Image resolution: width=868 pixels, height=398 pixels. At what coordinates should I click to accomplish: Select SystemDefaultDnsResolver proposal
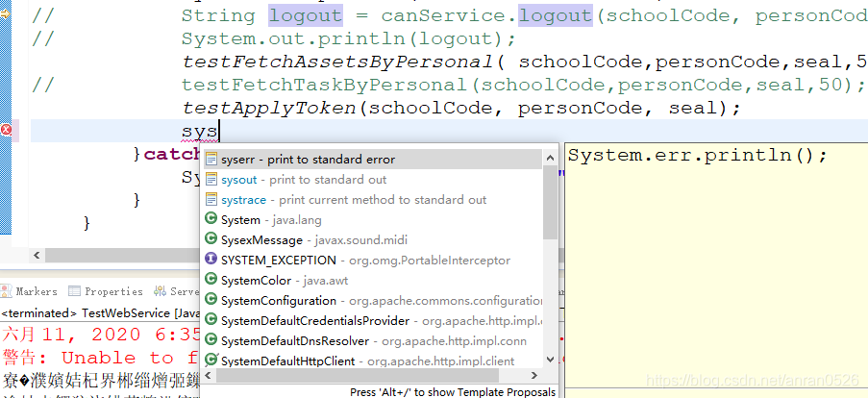pos(372,341)
